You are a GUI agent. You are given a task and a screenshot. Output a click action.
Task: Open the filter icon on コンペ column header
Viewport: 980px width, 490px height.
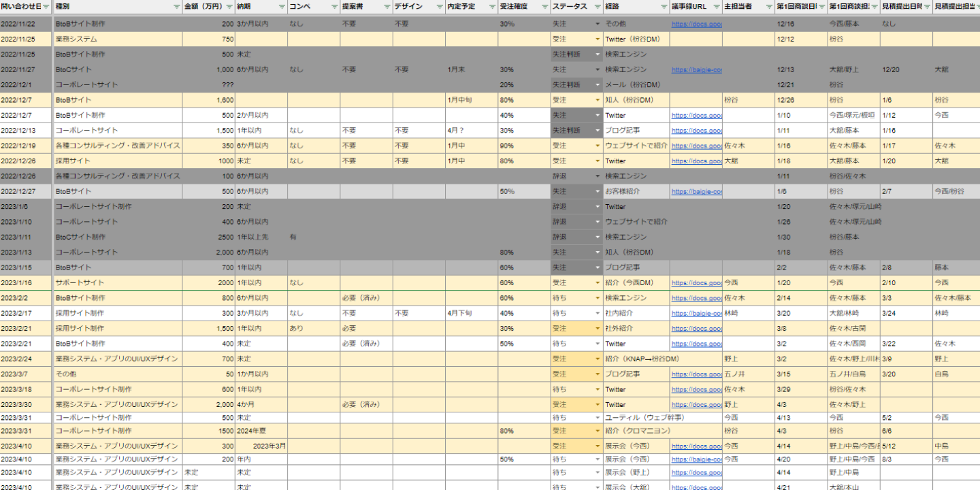333,6
